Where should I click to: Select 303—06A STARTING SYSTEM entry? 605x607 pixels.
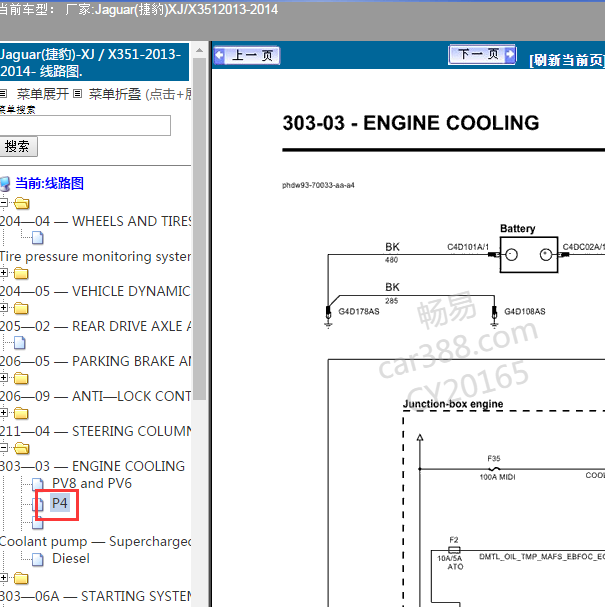click(x=95, y=596)
